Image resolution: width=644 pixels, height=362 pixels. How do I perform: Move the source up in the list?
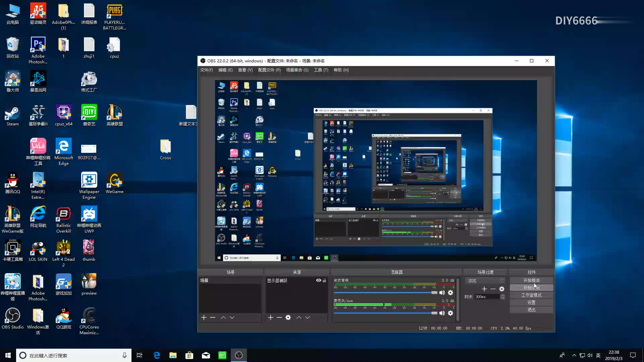pos(299,317)
